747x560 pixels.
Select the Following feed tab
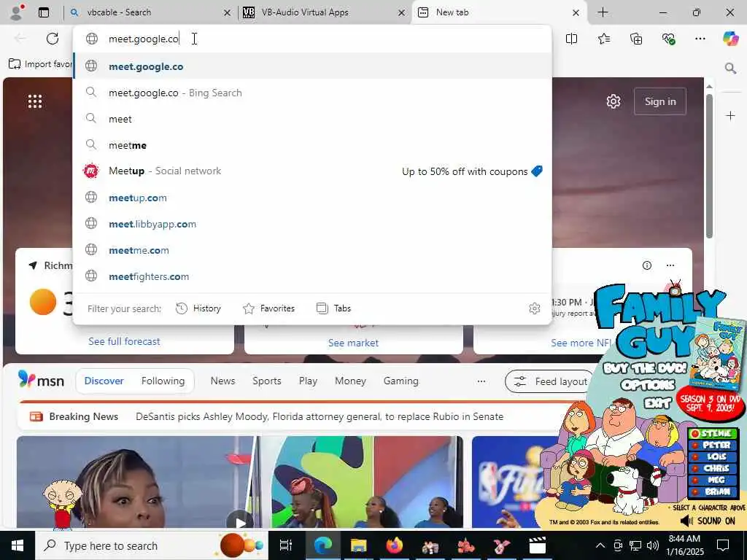163,381
